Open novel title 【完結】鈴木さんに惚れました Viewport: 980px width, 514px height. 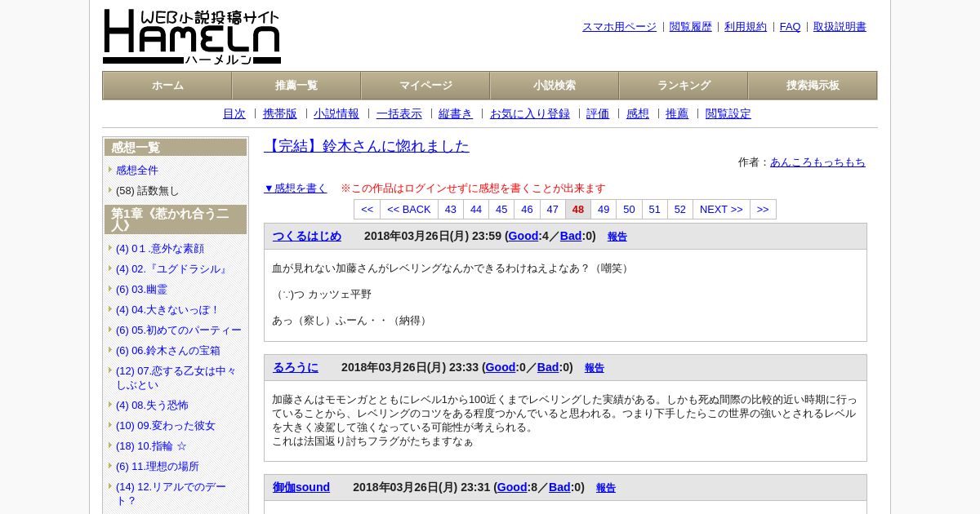click(367, 146)
